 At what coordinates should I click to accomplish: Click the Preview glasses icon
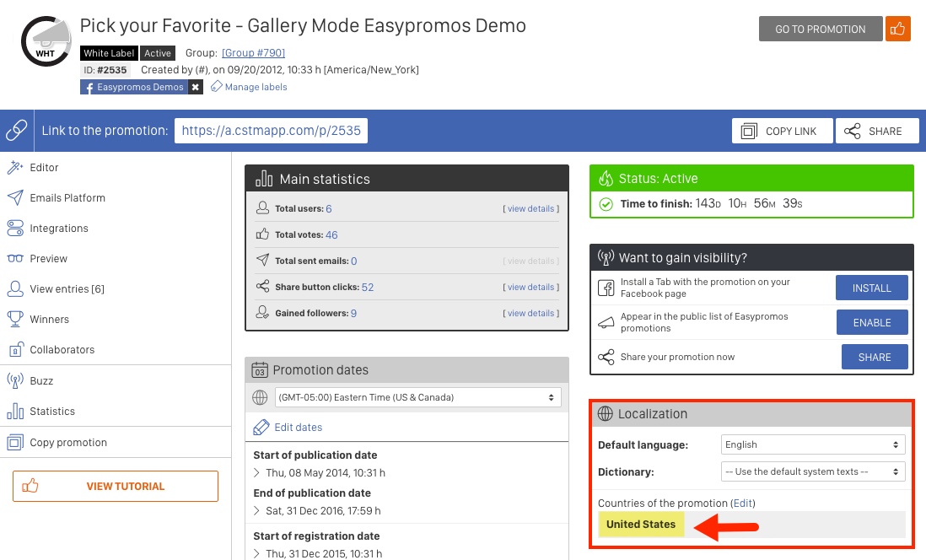coord(15,258)
